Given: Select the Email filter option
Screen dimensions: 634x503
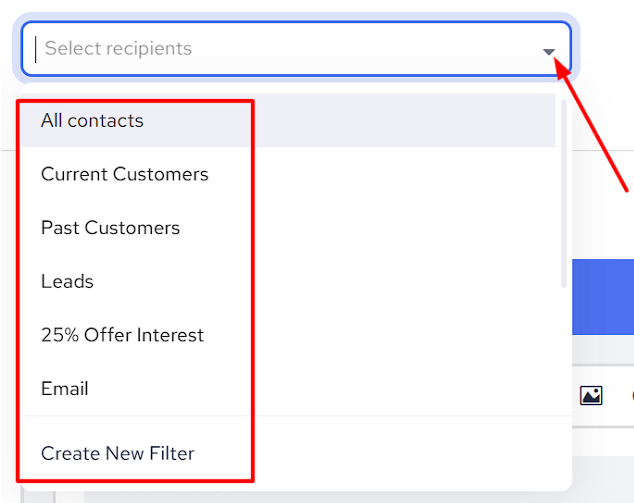Looking at the screenshot, I should pos(65,388).
